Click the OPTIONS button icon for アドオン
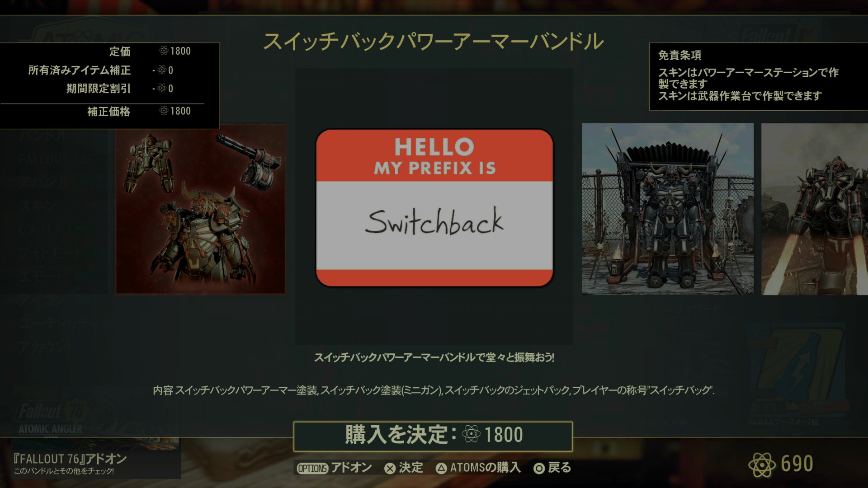868x488 pixels. tap(312, 468)
